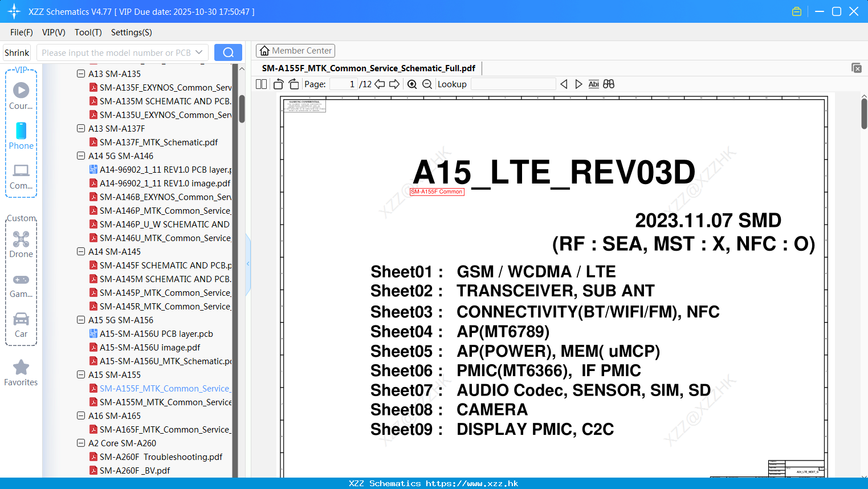Toggle Abi whole-word match icon
Image resolution: width=868 pixels, height=489 pixels.
click(593, 84)
